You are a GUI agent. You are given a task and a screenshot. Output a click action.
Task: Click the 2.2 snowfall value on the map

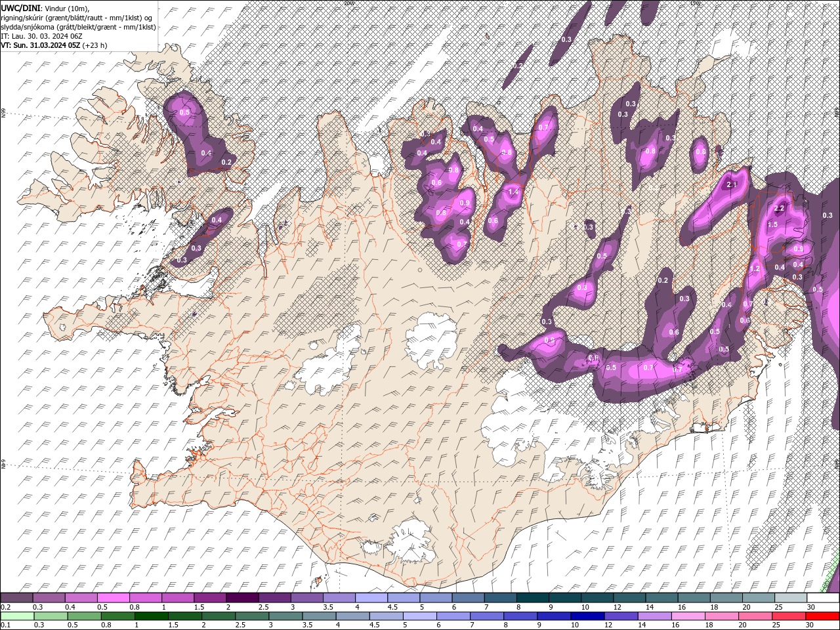(780, 209)
